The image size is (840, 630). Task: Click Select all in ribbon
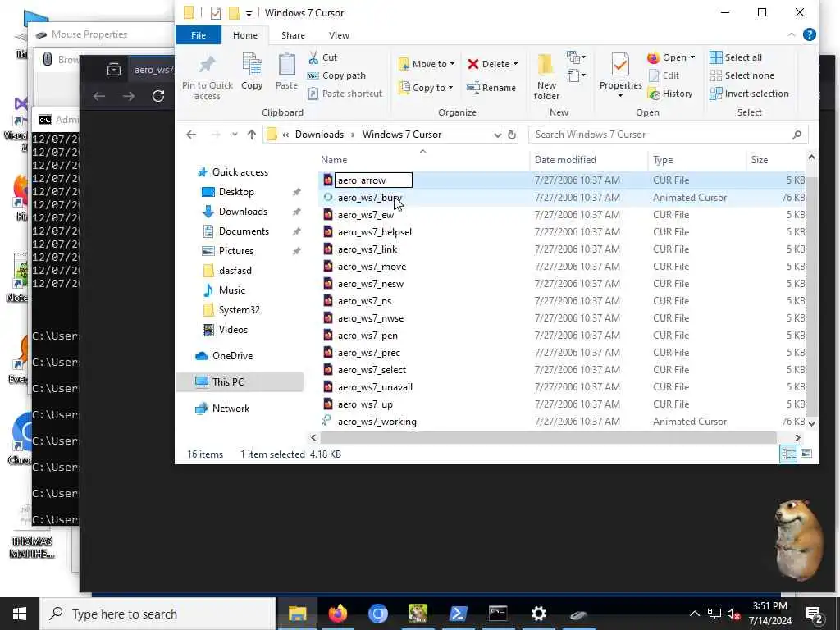736,57
